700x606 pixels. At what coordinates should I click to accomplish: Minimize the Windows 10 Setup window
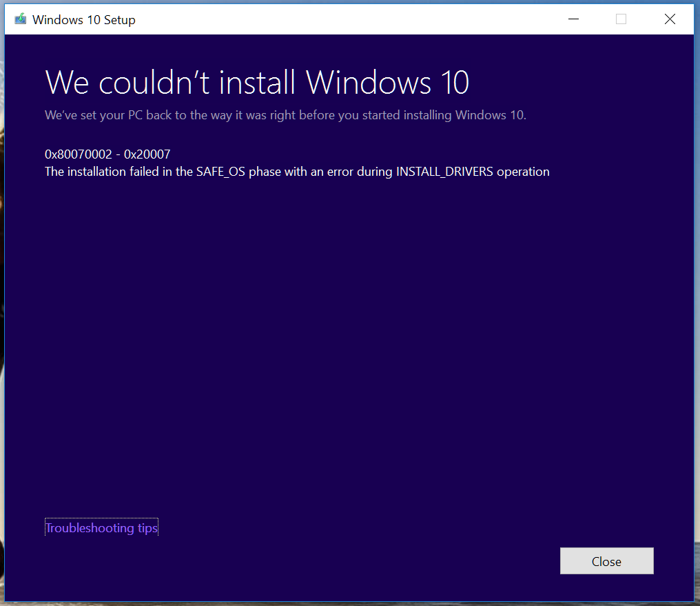point(573,19)
